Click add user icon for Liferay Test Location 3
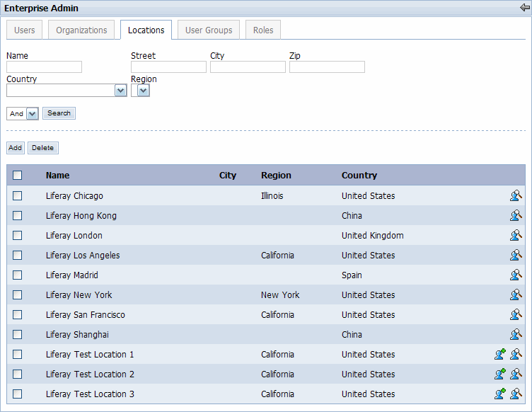532x412 pixels. tap(500, 394)
